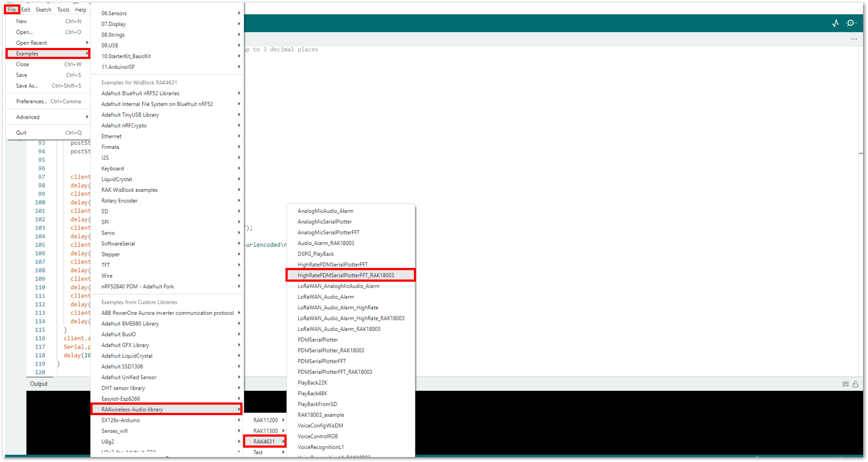Viewport: 868px width, 462px height.
Task: Expand the Advanced submenu
Action: (x=48, y=117)
